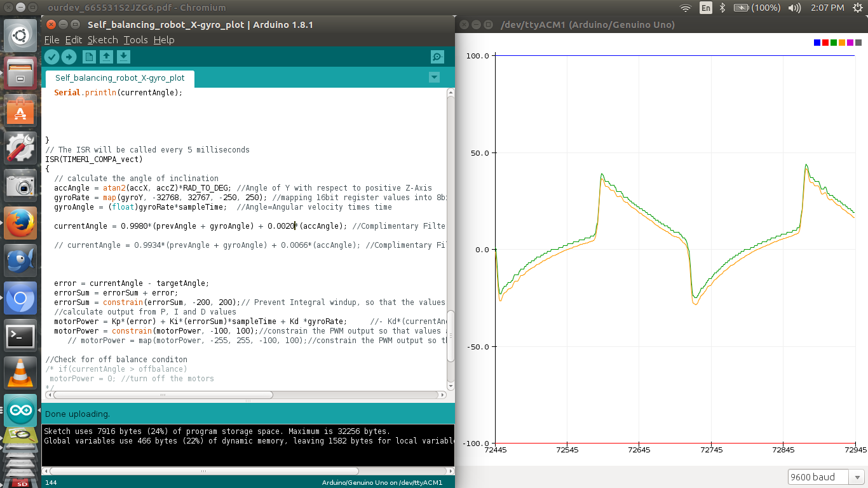Open the Terminal from the launcher
Viewport: 868px width, 488px height.
(20, 335)
